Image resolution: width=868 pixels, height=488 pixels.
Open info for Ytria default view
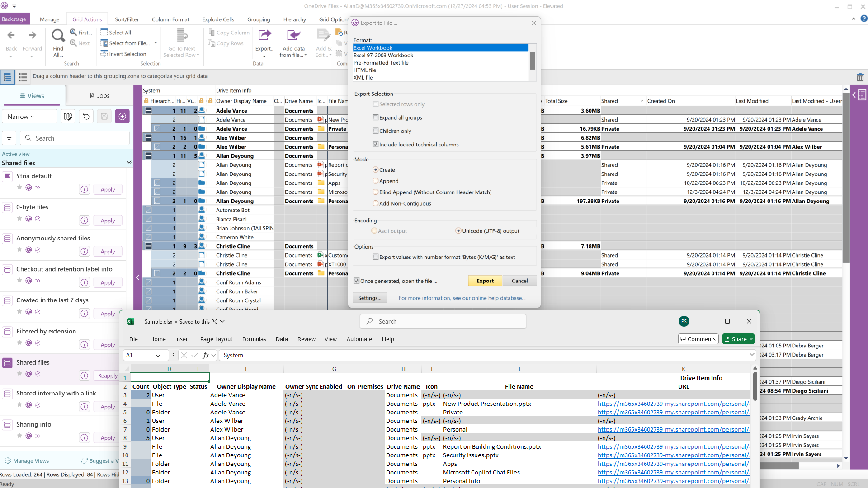tap(85, 189)
